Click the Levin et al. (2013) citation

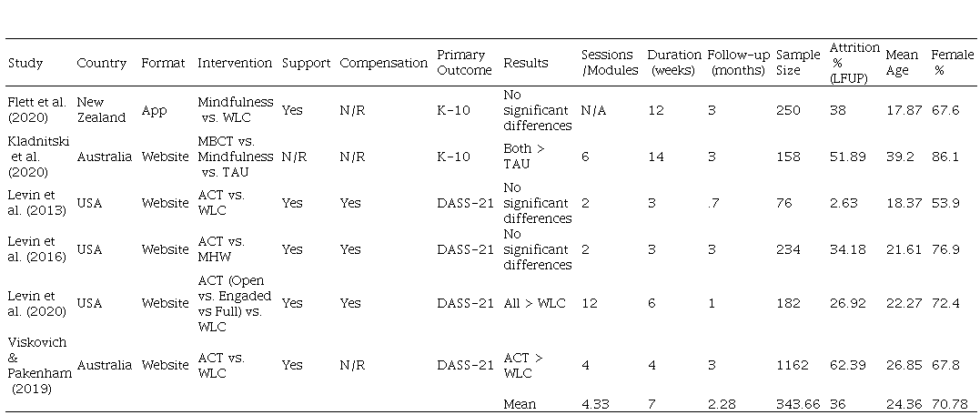pyautogui.click(x=34, y=203)
